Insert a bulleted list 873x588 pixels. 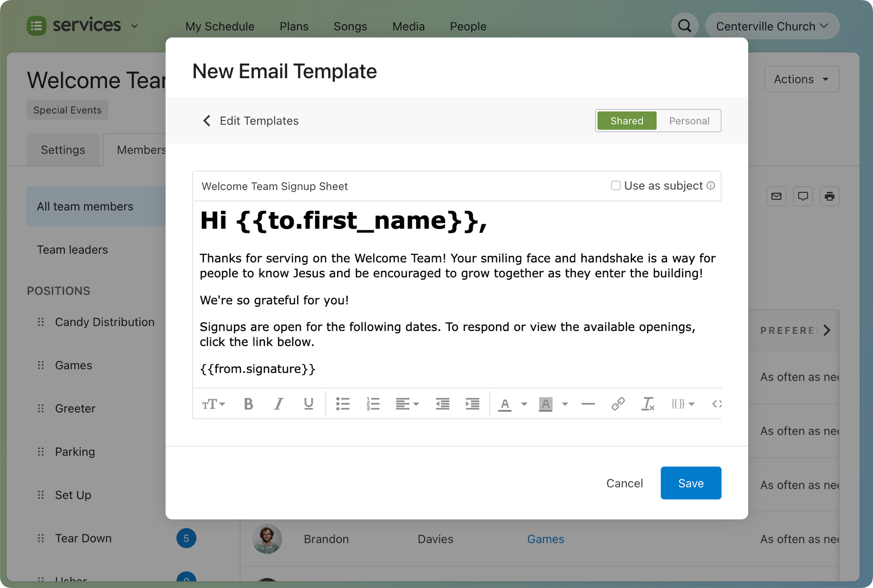tap(343, 404)
